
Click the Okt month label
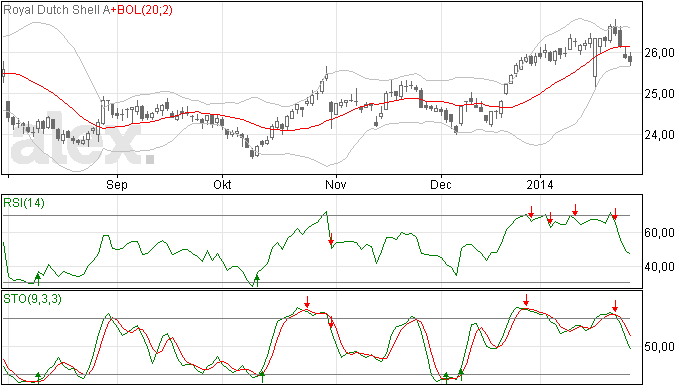[222, 184]
